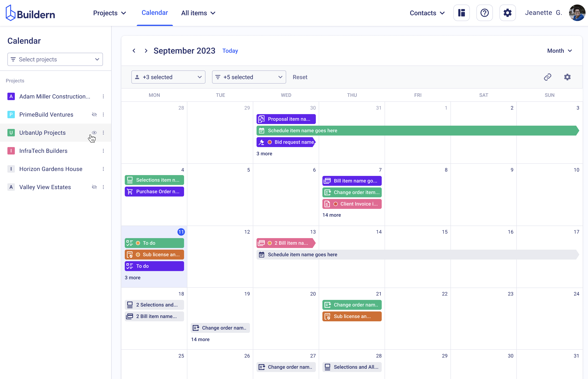Open Selections item on September 4
The height and width of the screenshot is (379, 588).
tap(154, 180)
